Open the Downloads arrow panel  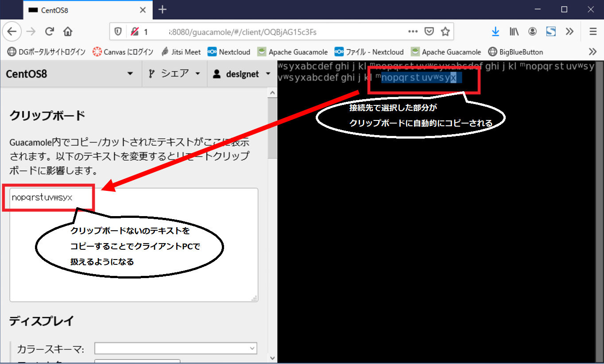(496, 32)
